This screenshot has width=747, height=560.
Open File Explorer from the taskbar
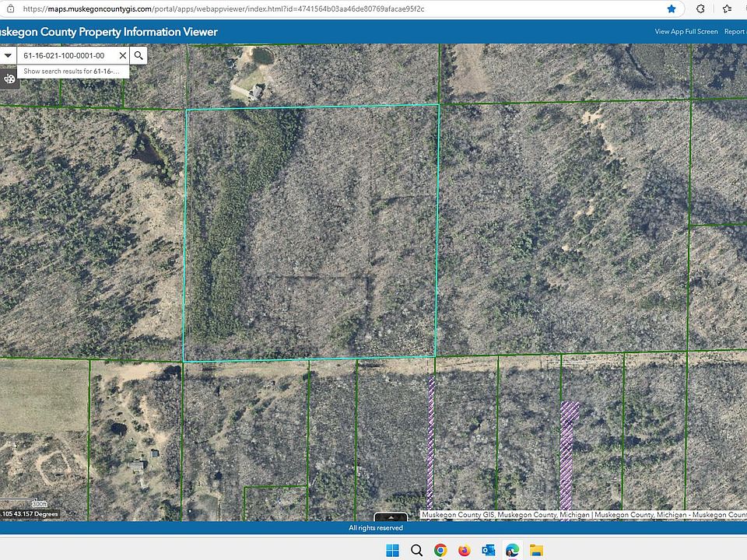click(536, 551)
